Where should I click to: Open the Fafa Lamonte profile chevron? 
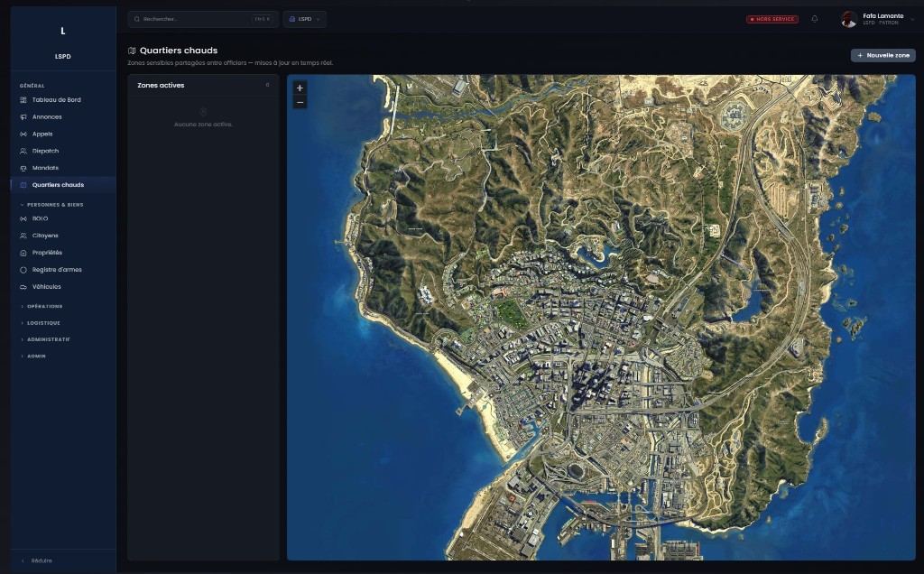912,20
